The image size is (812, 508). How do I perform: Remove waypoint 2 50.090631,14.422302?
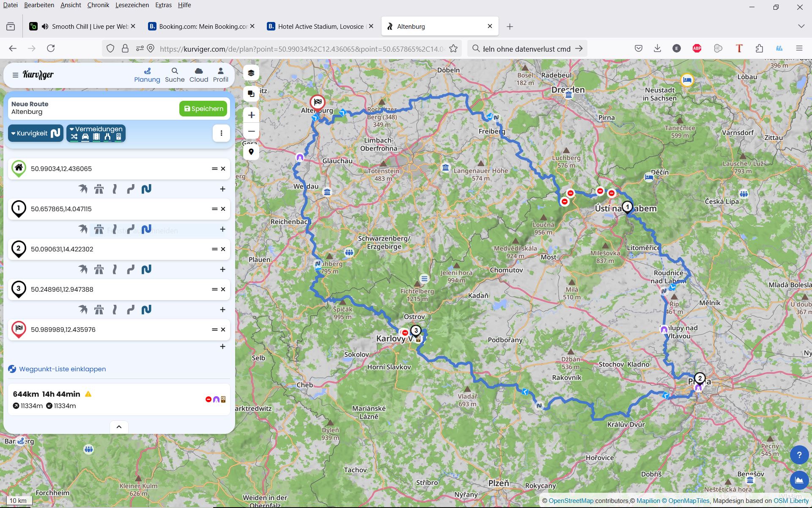point(223,249)
